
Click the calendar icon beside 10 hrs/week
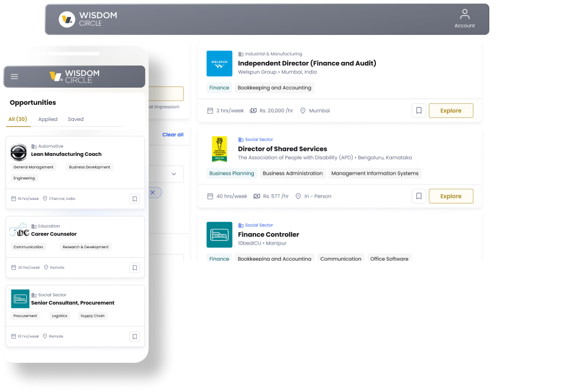point(14,336)
